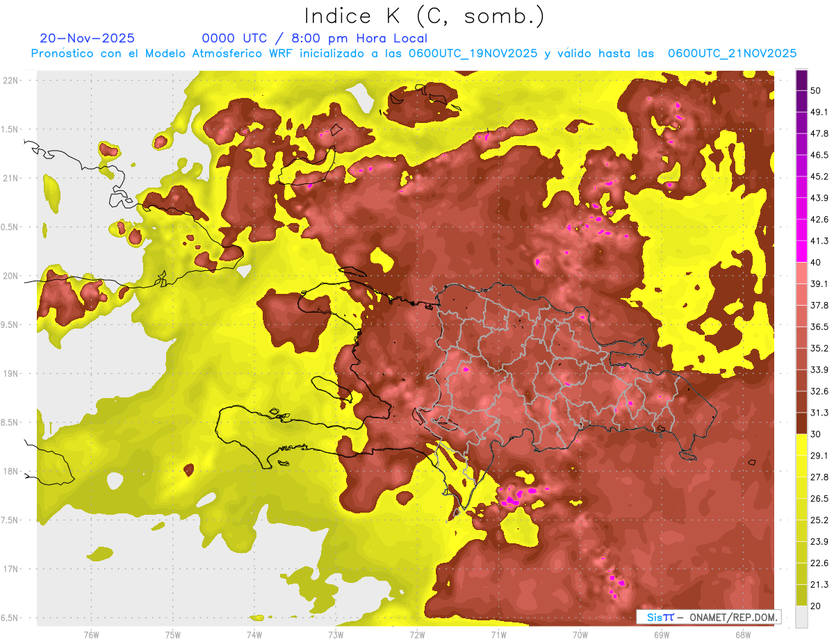Screen dimensions: 834x644
Task: Click the '75W' longitude label
Action: coord(173,634)
